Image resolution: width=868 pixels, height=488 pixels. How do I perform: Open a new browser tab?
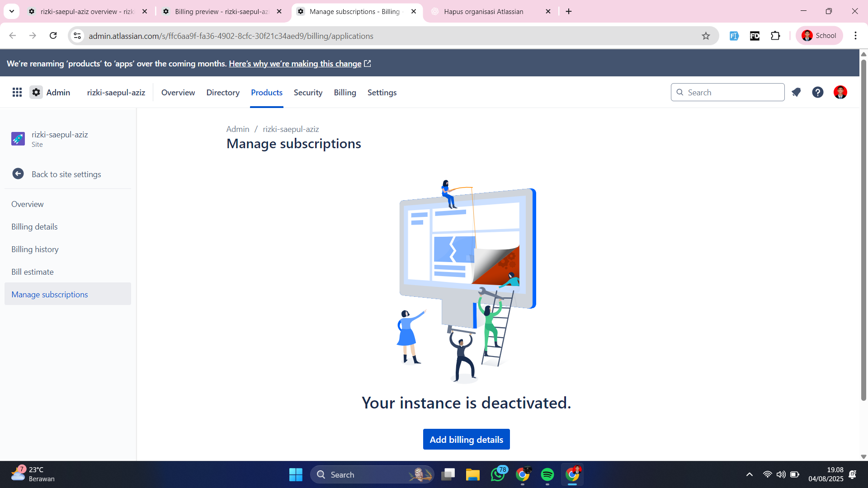pyautogui.click(x=569, y=11)
